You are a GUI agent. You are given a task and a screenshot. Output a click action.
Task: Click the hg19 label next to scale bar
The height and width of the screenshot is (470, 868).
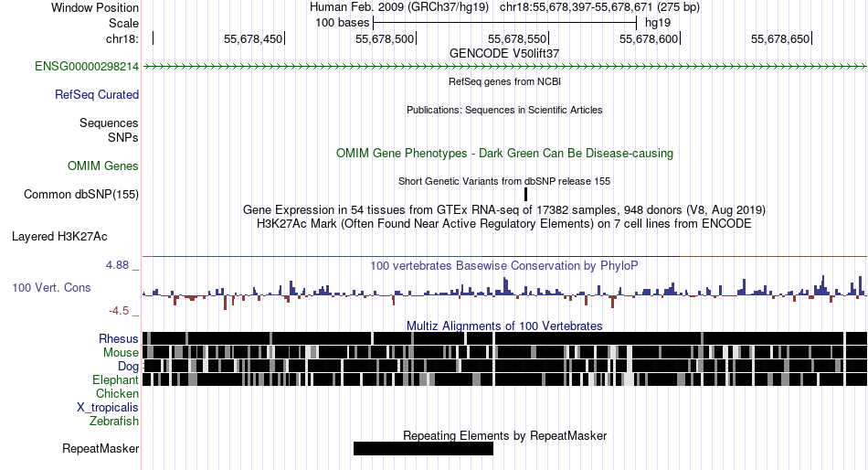658,23
